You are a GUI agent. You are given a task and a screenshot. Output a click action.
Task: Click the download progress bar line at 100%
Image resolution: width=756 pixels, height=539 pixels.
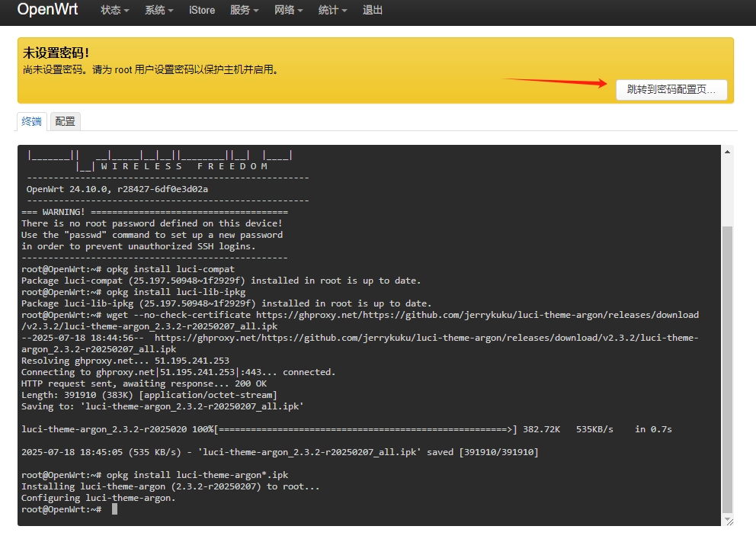click(x=347, y=429)
